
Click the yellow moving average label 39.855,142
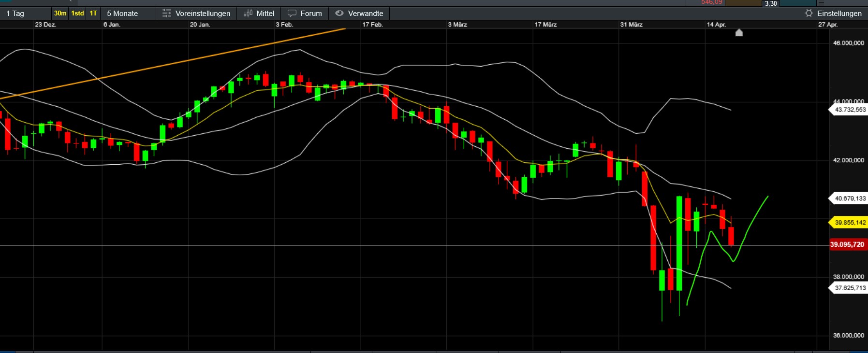click(x=849, y=223)
